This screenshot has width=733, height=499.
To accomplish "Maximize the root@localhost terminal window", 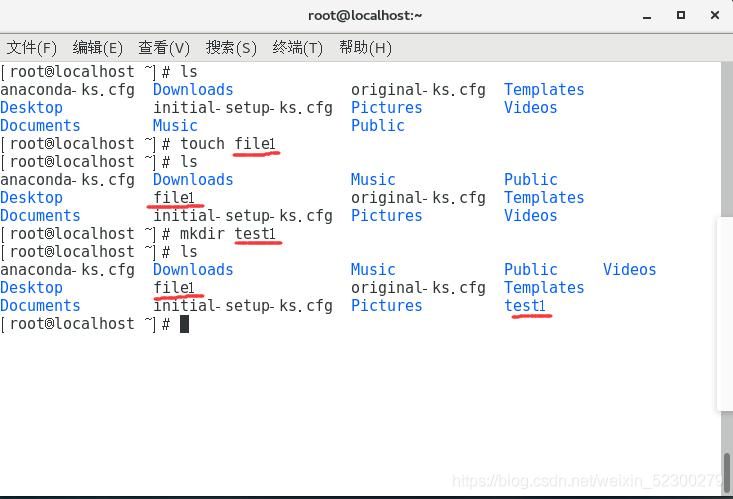I will pyautogui.click(x=681, y=15).
